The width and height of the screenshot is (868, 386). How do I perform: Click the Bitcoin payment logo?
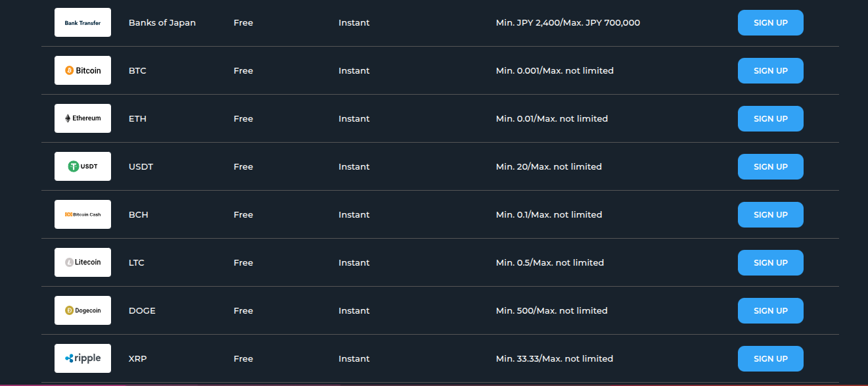click(x=83, y=70)
